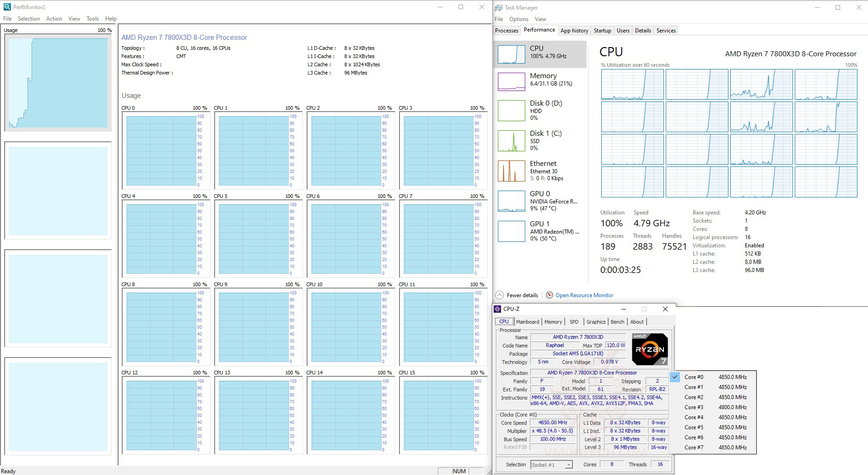Switch to Task Manager Details tab

pyautogui.click(x=643, y=31)
